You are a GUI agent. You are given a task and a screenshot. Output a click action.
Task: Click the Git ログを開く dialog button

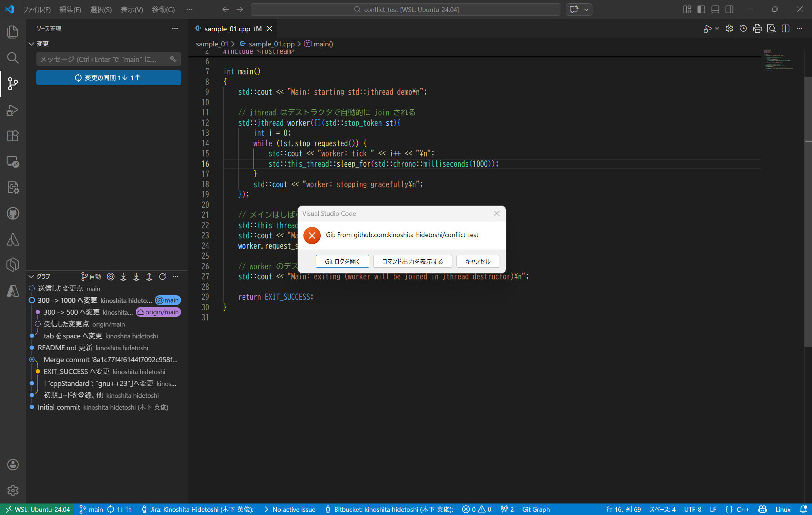tap(342, 261)
